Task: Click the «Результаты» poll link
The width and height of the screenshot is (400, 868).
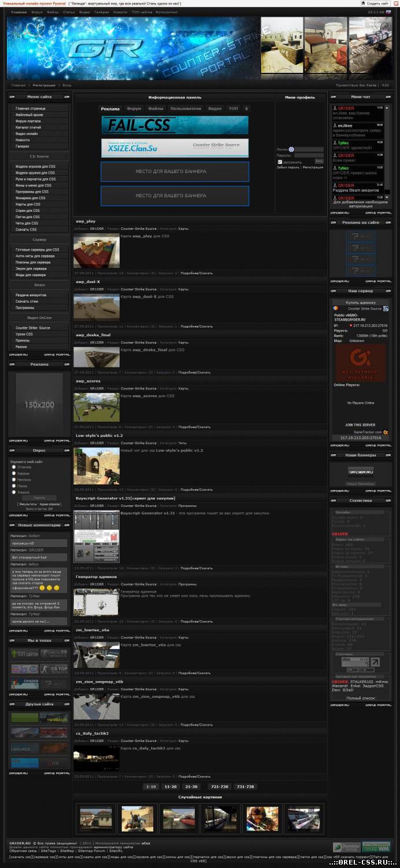Action: (x=28, y=504)
